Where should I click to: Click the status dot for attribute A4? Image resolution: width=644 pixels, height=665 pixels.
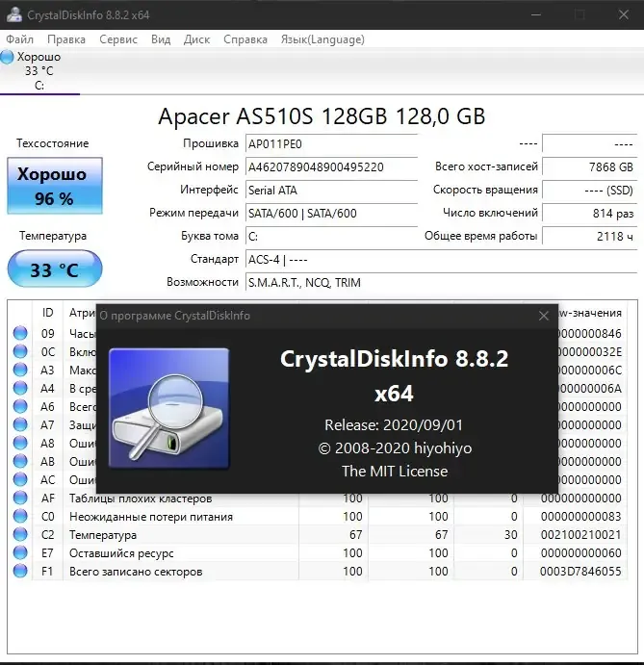[20, 388]
